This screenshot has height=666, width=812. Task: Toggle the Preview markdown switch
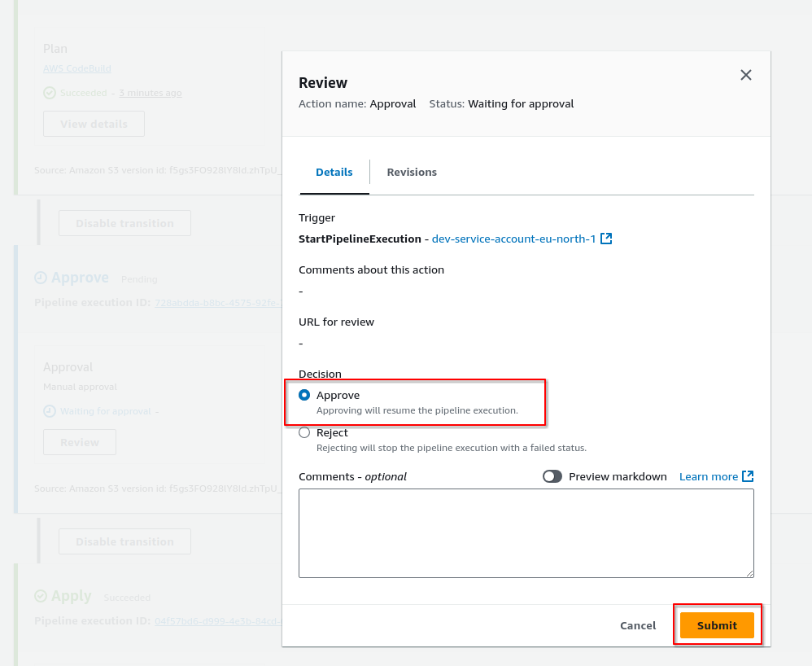[x=552, y=476]
